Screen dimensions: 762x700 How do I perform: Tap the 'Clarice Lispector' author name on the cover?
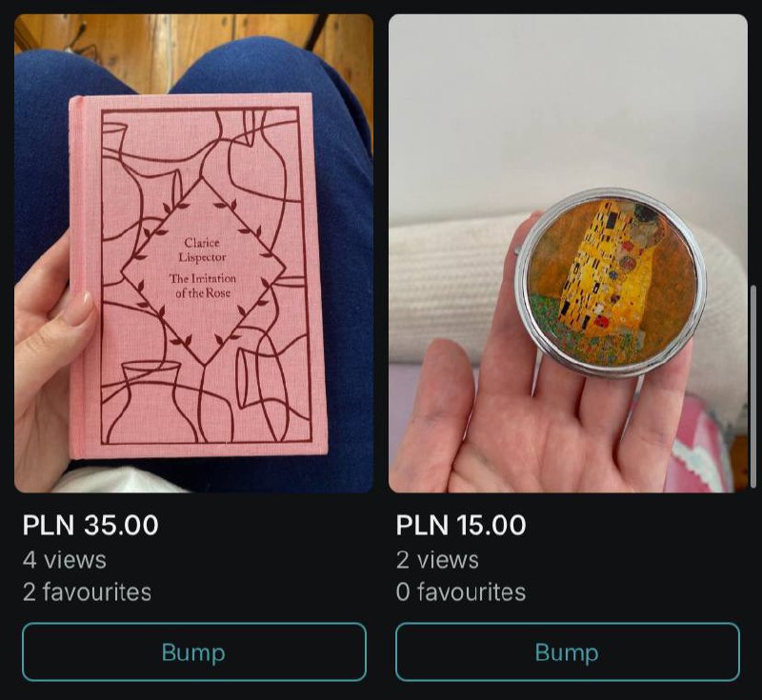point(202,250)
